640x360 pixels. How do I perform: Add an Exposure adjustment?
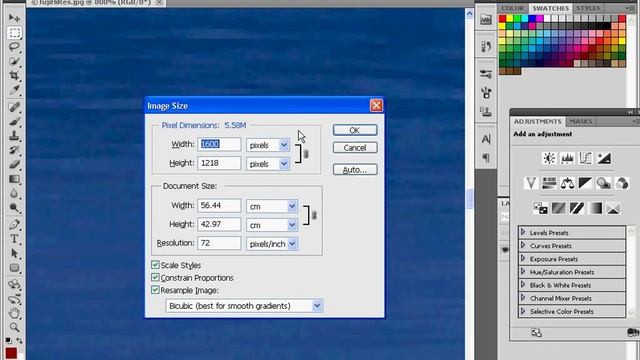604,158
